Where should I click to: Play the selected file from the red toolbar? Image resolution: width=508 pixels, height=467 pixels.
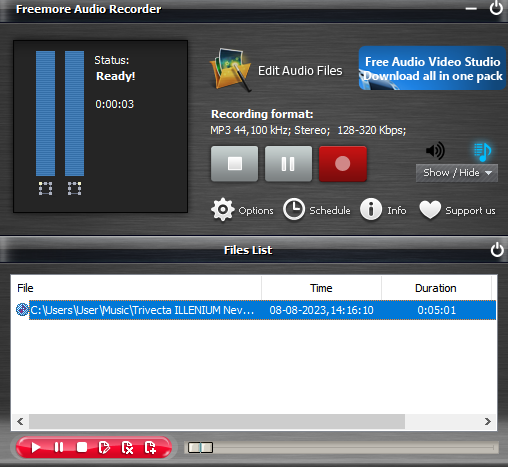[35, 447]
